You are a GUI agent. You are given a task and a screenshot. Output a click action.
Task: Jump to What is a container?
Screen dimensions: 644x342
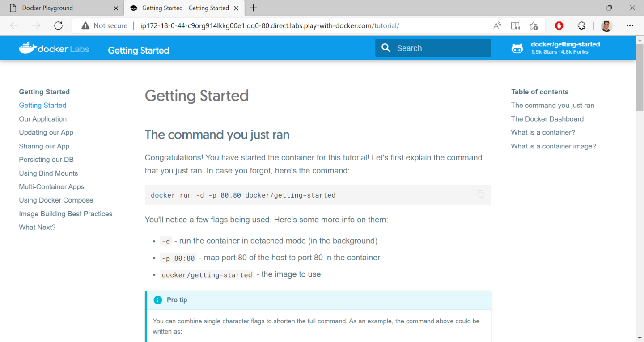(x=543, y=132)
